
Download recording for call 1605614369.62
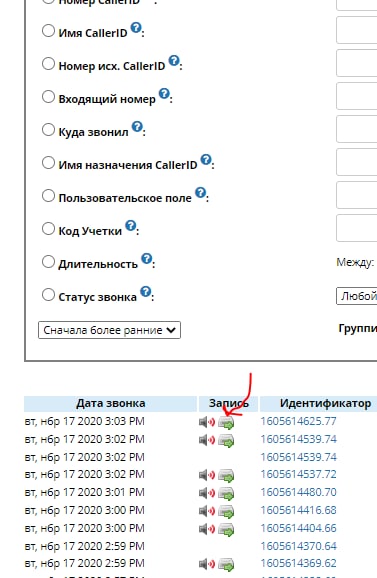click(226, 564)
